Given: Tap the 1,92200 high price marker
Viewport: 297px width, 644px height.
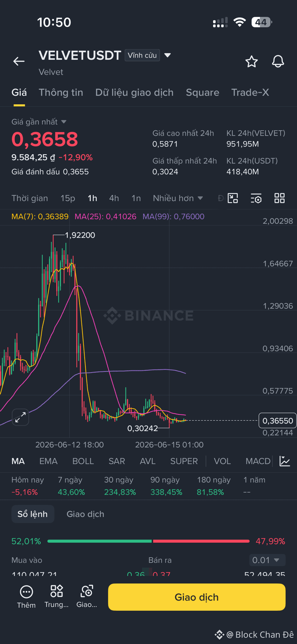Looking at the screenshot, I should tap(80, 235).
